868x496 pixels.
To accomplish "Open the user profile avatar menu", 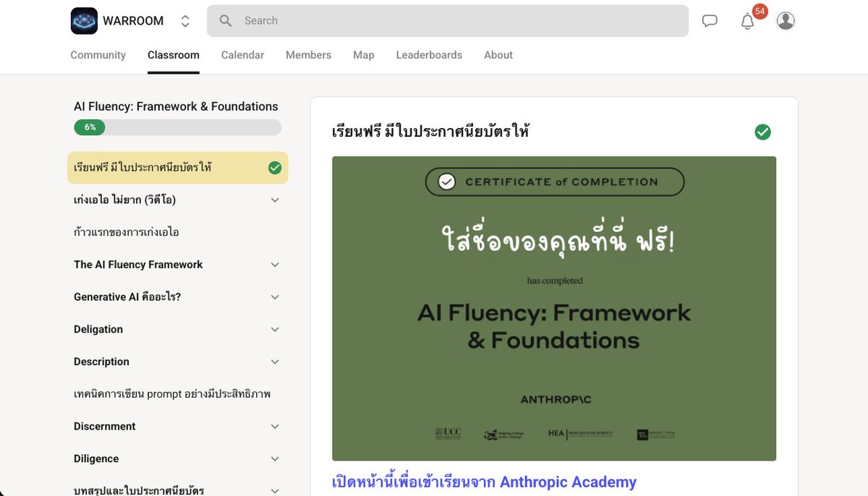I will click(x=786, y=21).
